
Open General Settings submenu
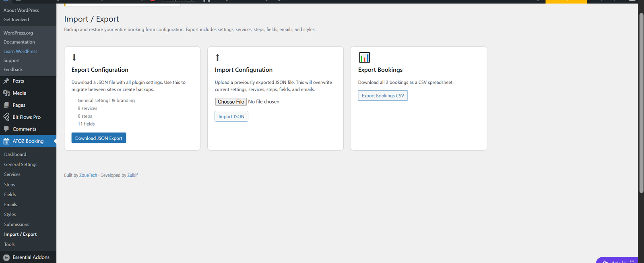(x=21, y=164)
